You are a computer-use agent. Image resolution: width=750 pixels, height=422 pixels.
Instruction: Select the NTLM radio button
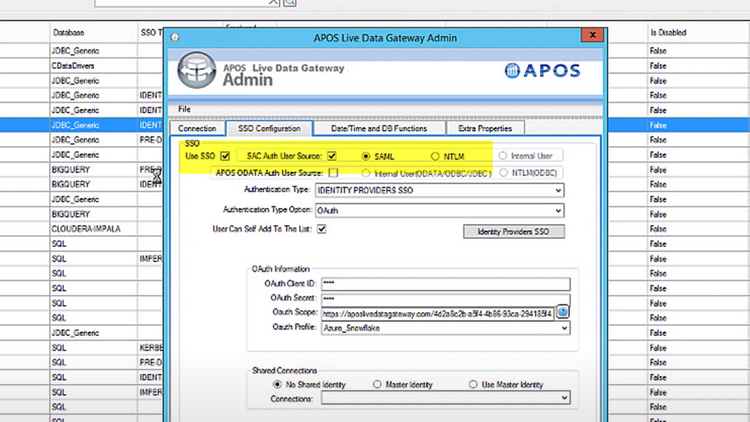(x=435, y=156)
